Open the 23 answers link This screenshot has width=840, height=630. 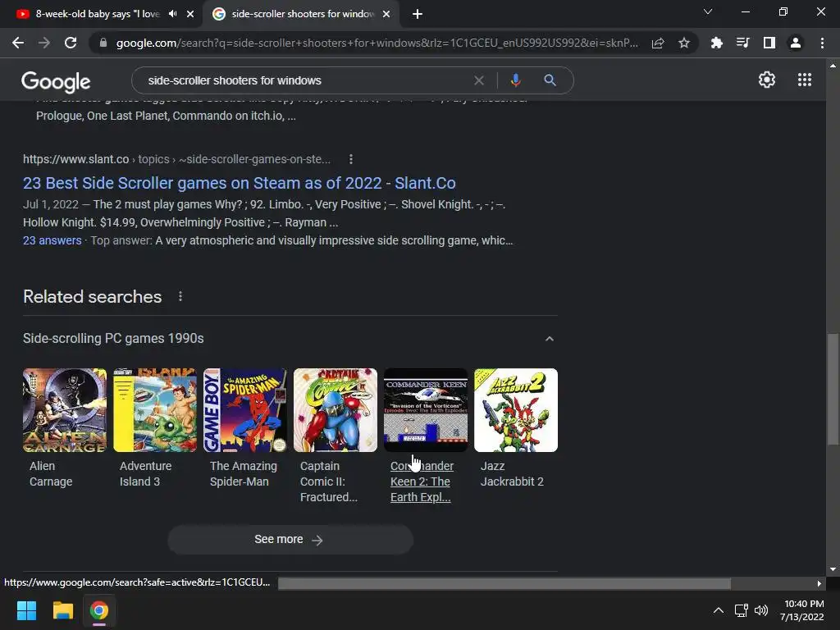click(x=52, y=240)
